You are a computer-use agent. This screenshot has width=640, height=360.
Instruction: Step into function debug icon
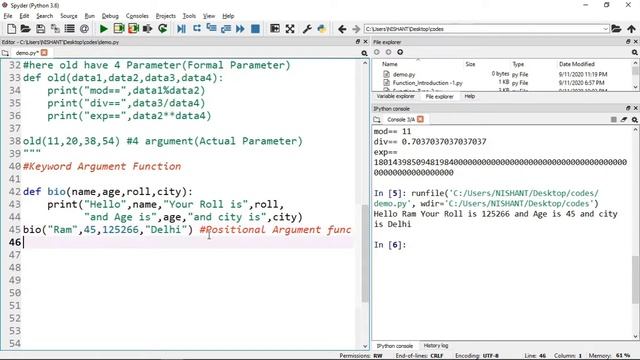[x=211, y=29]
